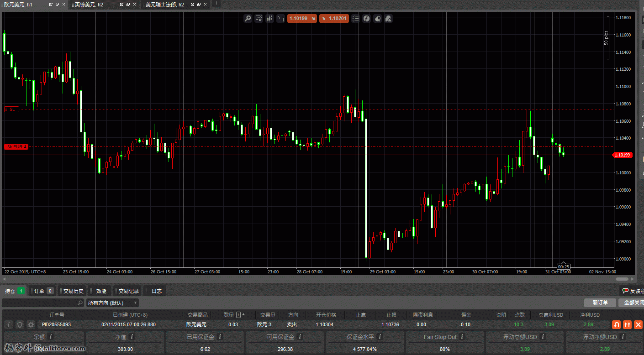The image size is (644, 355).
Task: Close the 英镑美元 h2 chart tab
Action: pyautogui.click(x=135, y=5)
